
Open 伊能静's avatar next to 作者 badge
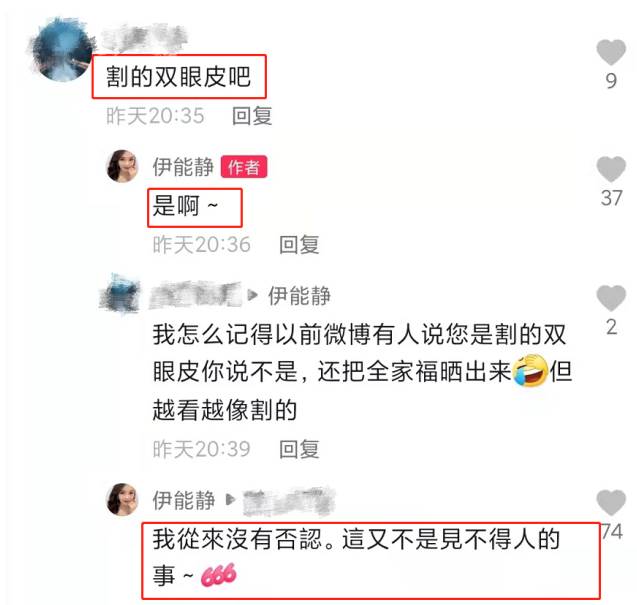pos(122,166)
